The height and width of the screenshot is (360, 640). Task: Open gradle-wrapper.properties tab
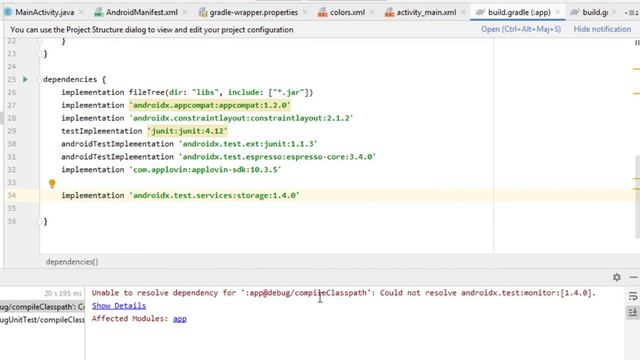253,12
